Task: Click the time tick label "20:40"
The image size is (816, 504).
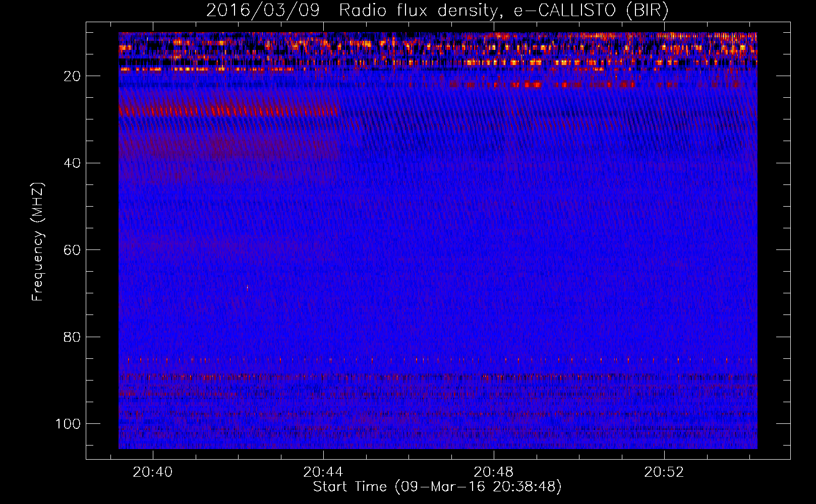Action: coord(153,472)
